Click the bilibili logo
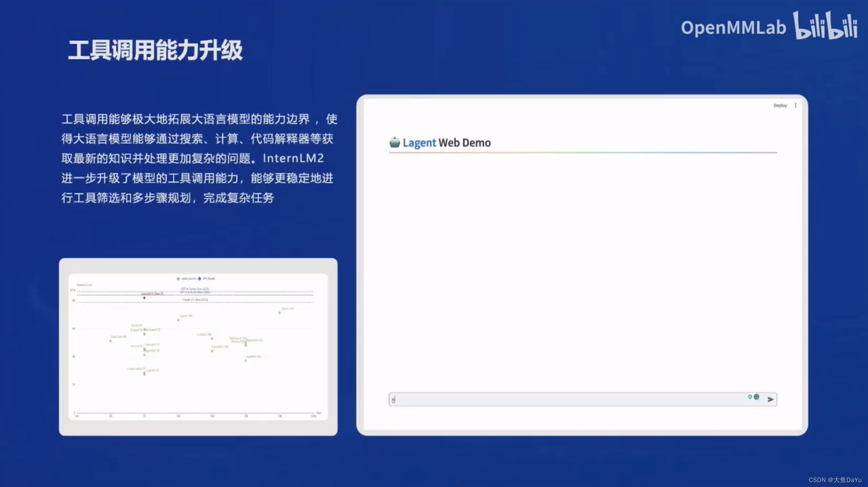 [x=825, y=25]
